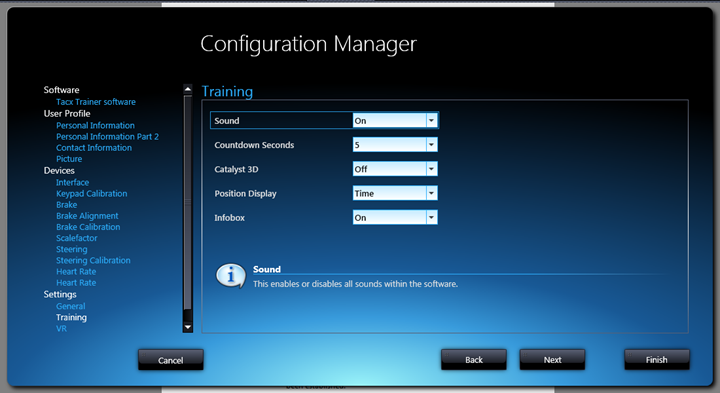Open Tacx Trainer software page
The height and width of the screenshot is (393, 720).
point(96,102)
